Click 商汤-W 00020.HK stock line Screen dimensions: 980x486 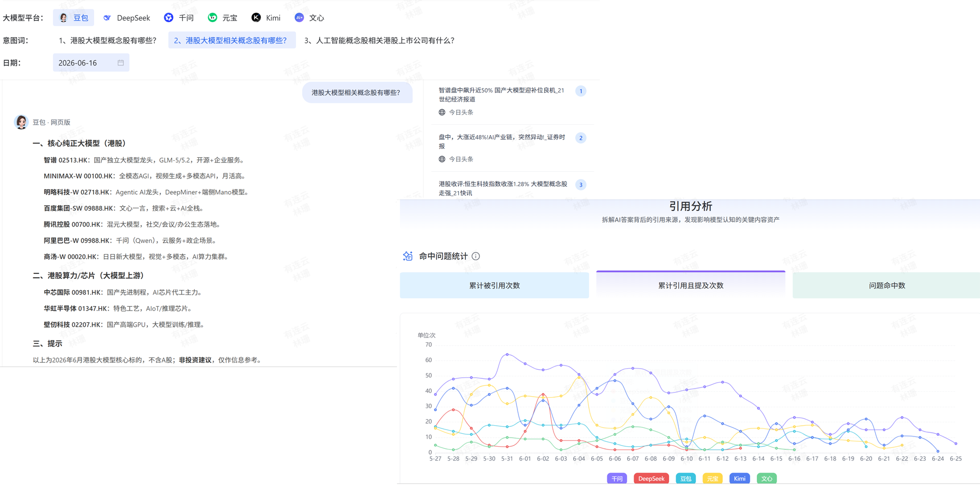click(x=138, y=257)
